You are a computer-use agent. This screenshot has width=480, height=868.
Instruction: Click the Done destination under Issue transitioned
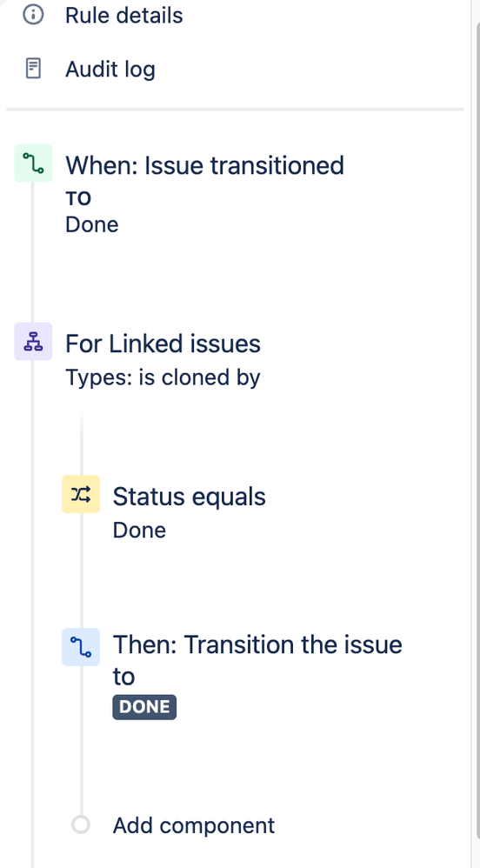click(92, 224)
